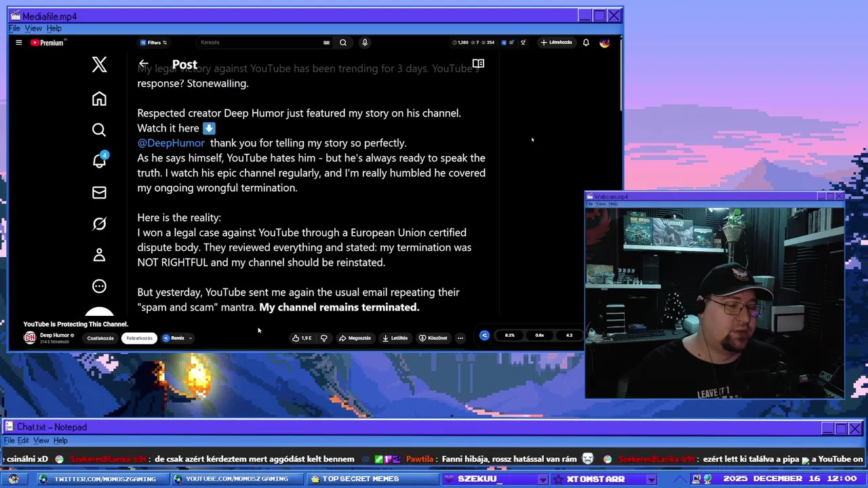Viewport: 868px width, 488px height.
Task: Click the YouTube Premium logo
Action: click(47, 43)
